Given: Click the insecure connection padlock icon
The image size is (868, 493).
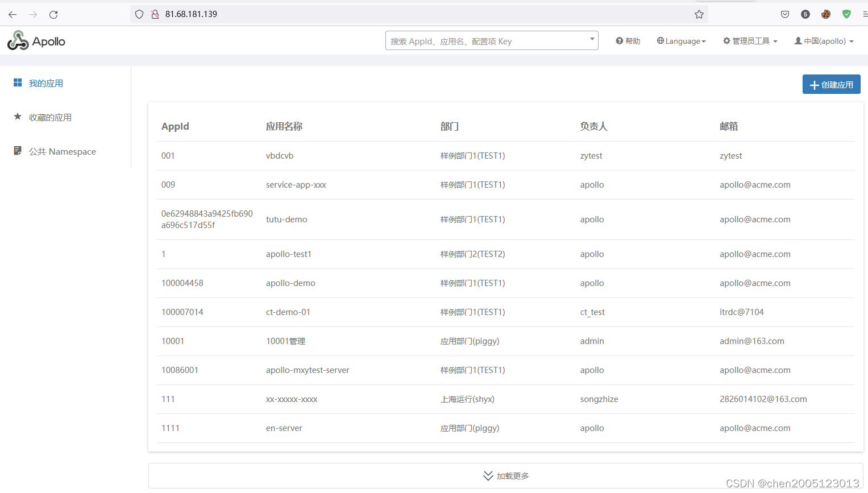Looking at the screenshot, I should [x=155, y=14].
